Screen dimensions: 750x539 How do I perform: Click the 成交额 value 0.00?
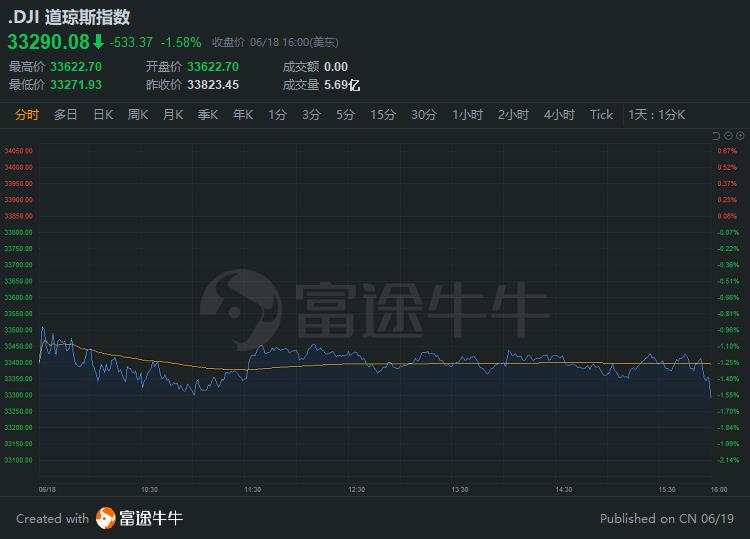[336, 66]
